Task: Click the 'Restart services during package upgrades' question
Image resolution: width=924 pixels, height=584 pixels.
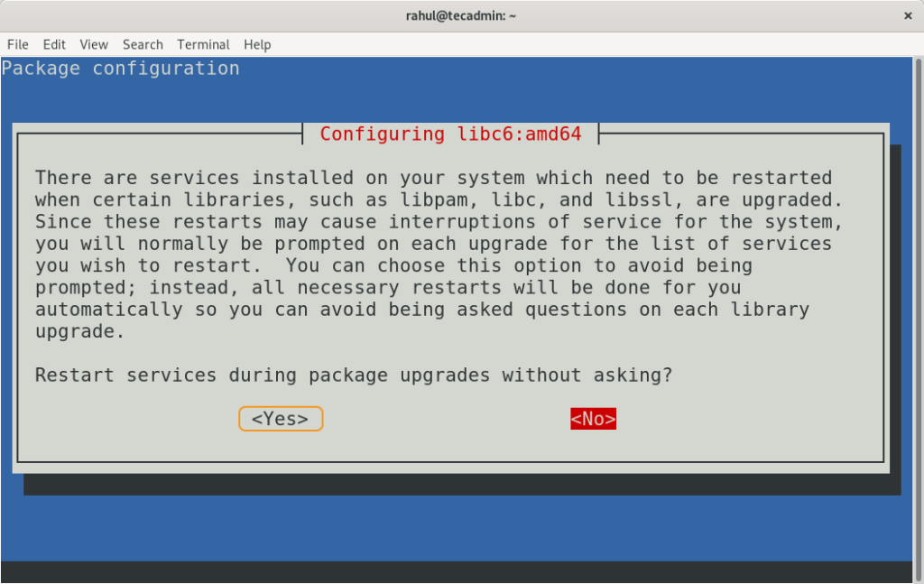Action: [354, 375]
